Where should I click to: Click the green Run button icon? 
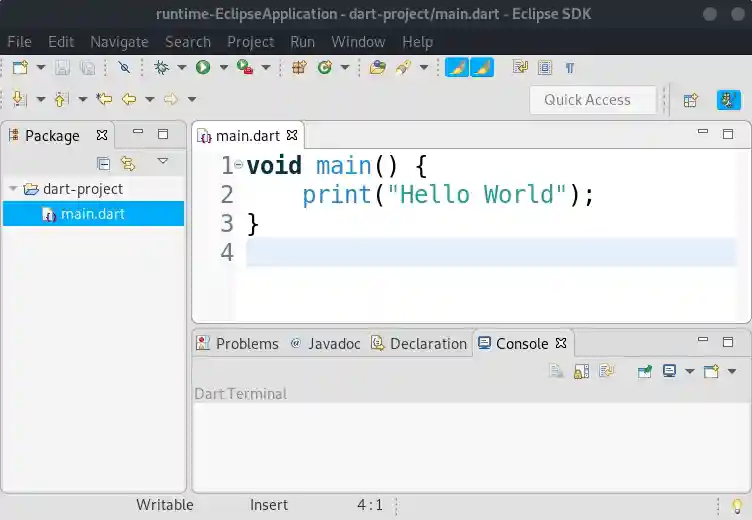coord(203,68)
